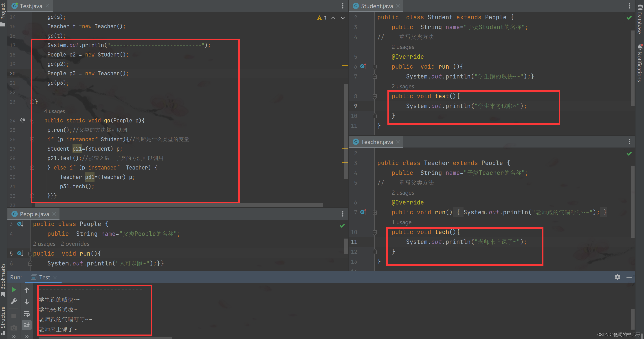
Task: Collapse the test() method fold in Student.java line 8
Action: point(374,96)
